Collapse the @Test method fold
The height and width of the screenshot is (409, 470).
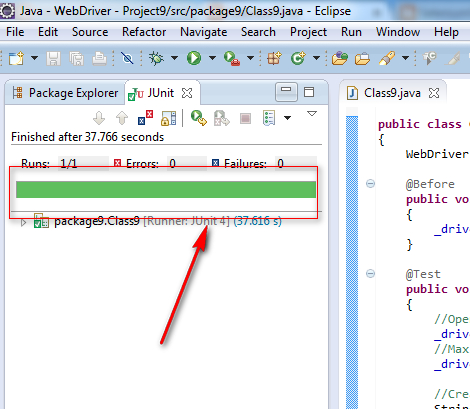point(370,274)
